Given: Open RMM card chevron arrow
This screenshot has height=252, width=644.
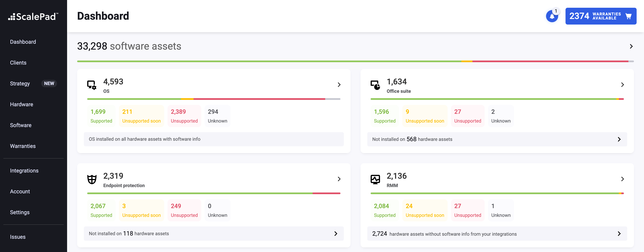Looking at the screenshot, I should tap(622, 179).
